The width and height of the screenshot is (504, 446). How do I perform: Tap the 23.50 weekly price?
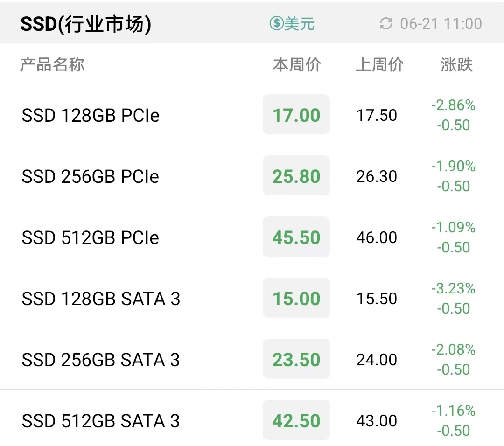[x=296, y=359]
